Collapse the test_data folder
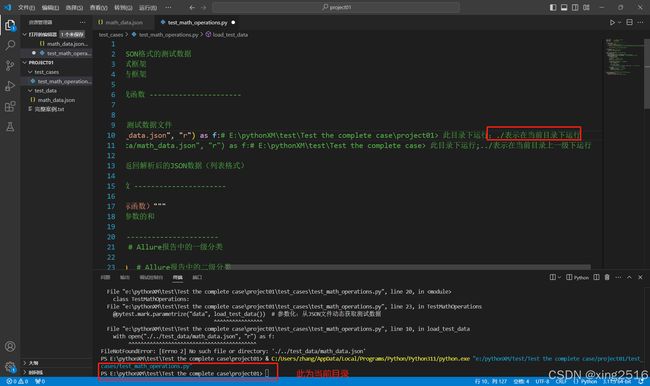The height and width of the screenshot is (386, 650). click(30, 91)
